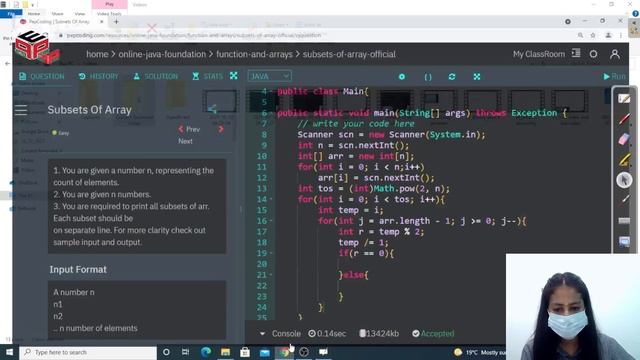
Task: Open the SOLUTION tab
Action: [x=156, y=76]
